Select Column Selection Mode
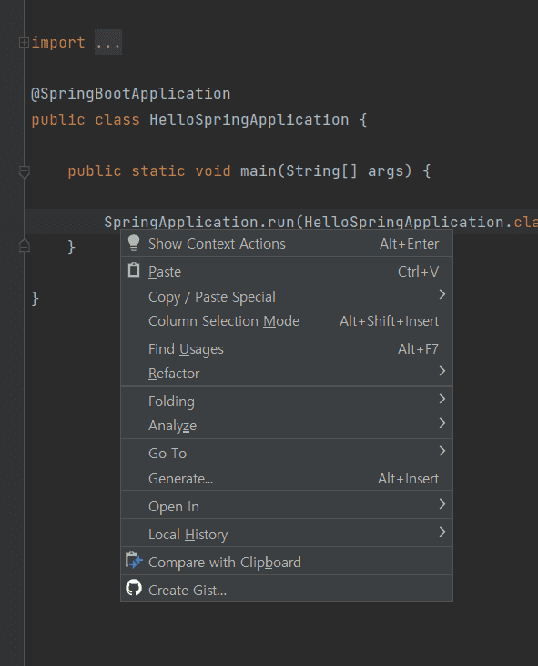This screenshot has width=538, height=666. 287,321
